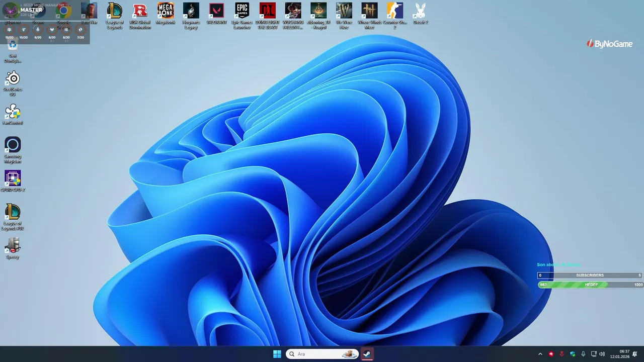Open the network display tray icon
Viewport: 644px width, 362px height.
594,354
